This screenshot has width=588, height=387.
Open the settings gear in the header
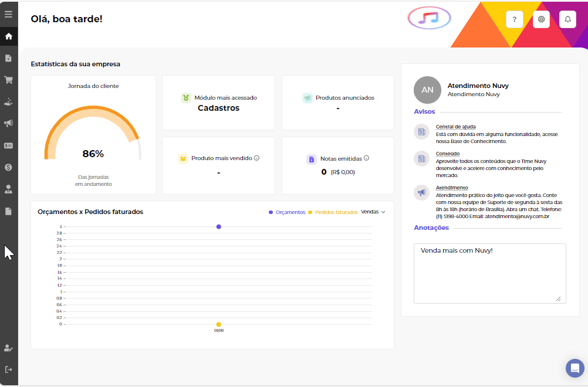click(541, 19)
